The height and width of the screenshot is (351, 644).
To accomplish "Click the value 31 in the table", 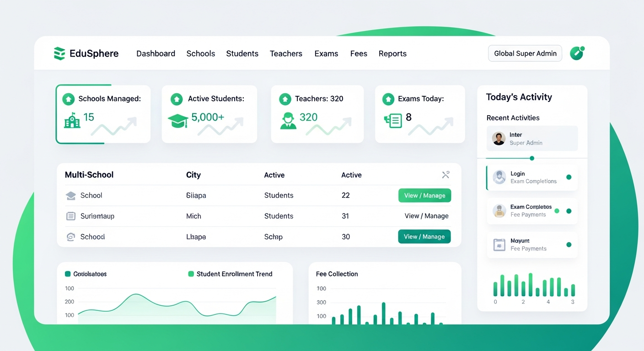I will click(x=345, y=216).
